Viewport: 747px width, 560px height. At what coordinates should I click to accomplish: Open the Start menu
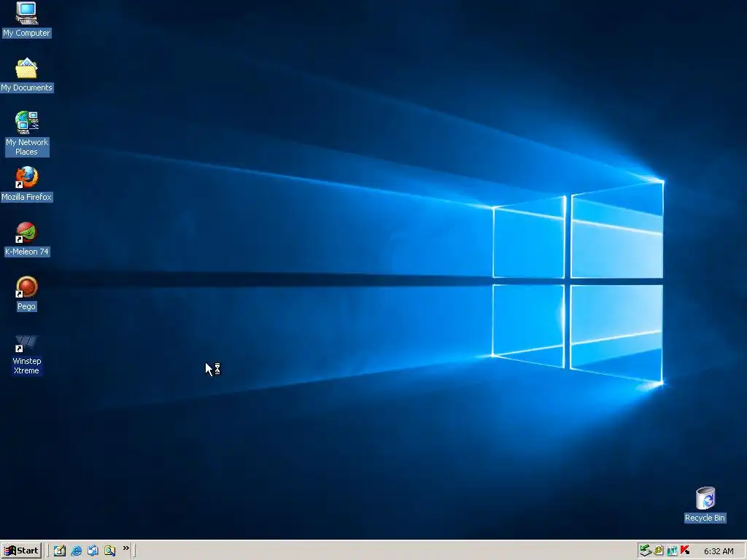(x=21, y=551)
